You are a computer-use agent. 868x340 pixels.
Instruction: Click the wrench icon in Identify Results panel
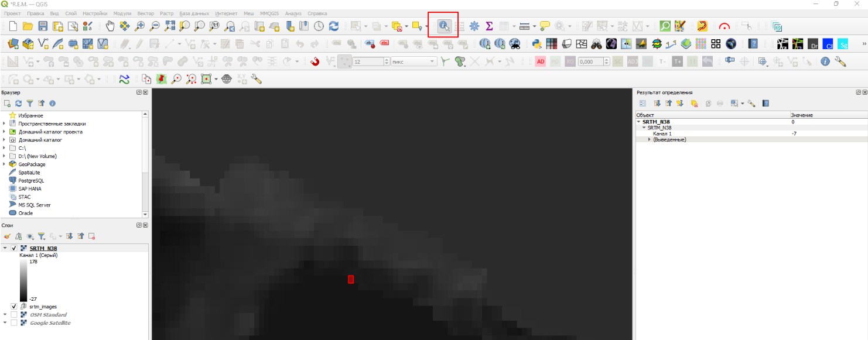(x=751, y=103)
